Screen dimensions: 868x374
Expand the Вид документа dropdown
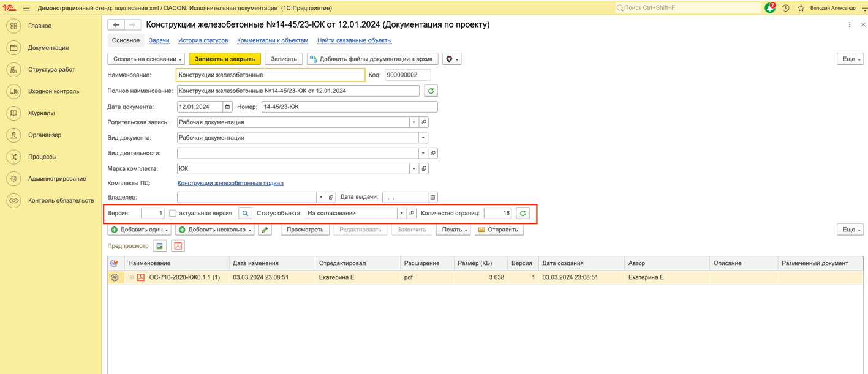(x=423, y=138)
